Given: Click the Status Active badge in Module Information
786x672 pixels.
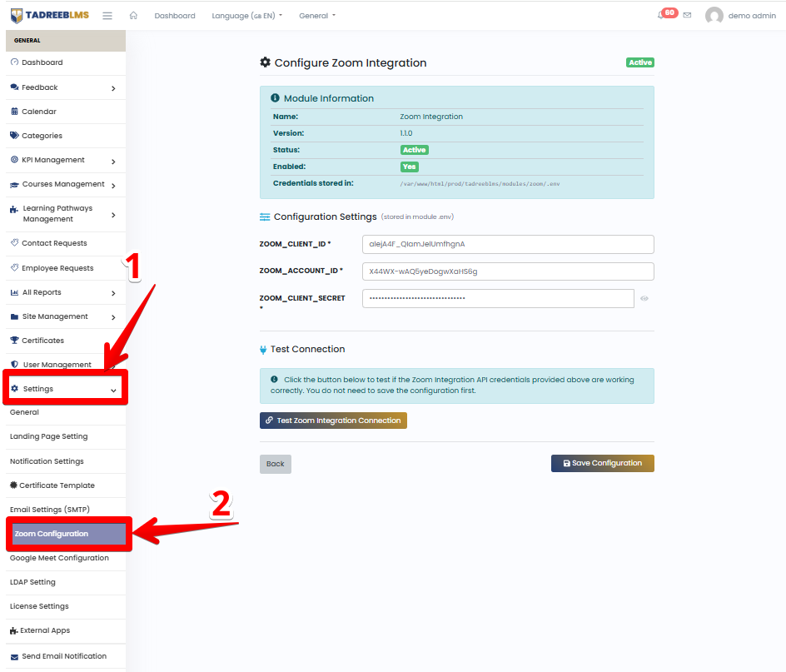Looking at the screenshot, I should tap(415, 150).
